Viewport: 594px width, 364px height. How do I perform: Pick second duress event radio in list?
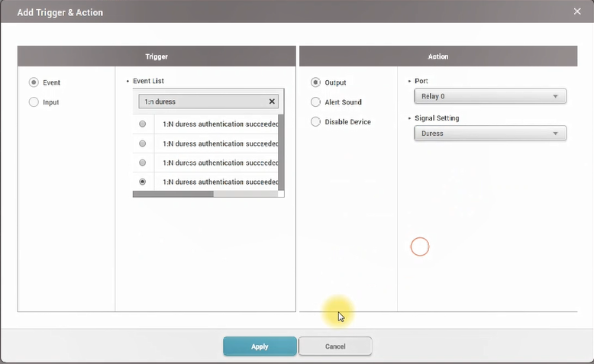pyautogui.click(x=143, y=143)
